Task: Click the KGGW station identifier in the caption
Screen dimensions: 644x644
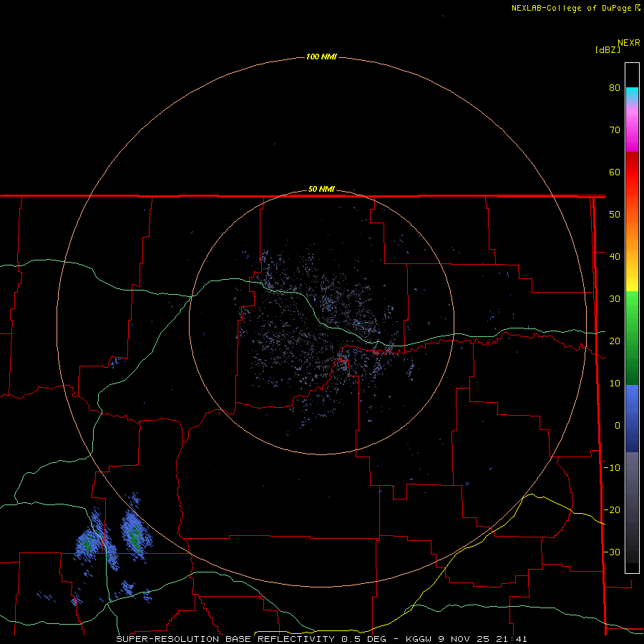Action: pyautogui.click(x=419, y=639)
